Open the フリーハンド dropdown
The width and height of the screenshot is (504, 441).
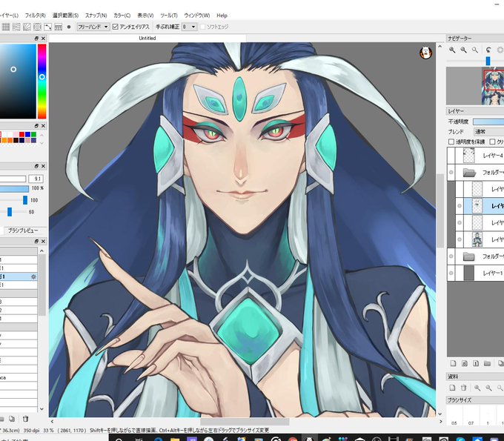click(x=93, y=27)
